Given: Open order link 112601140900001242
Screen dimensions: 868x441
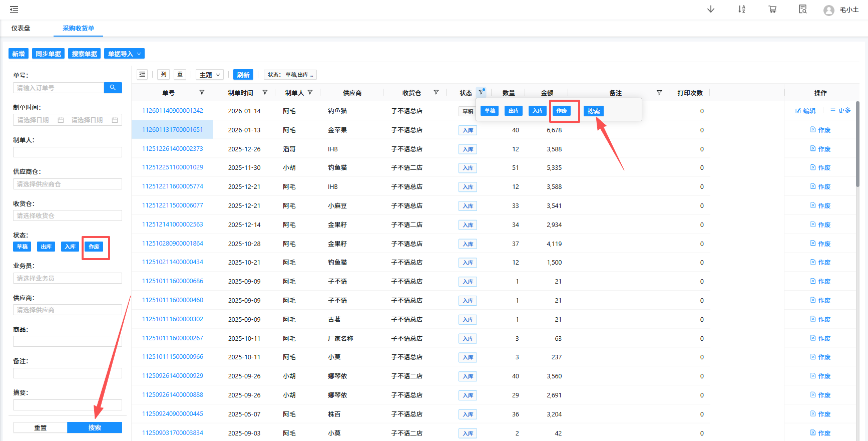Looking at the screenshot, I should [173, 111].
